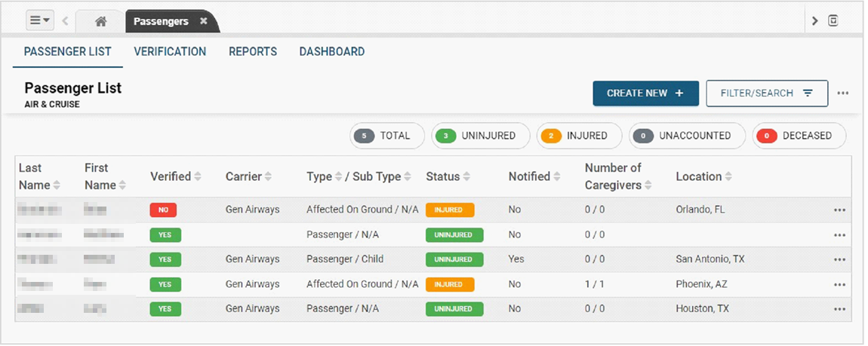This screenshot has width=868, height=346.
Task: Go to the Dashboard tab
Action: (331, 52)
